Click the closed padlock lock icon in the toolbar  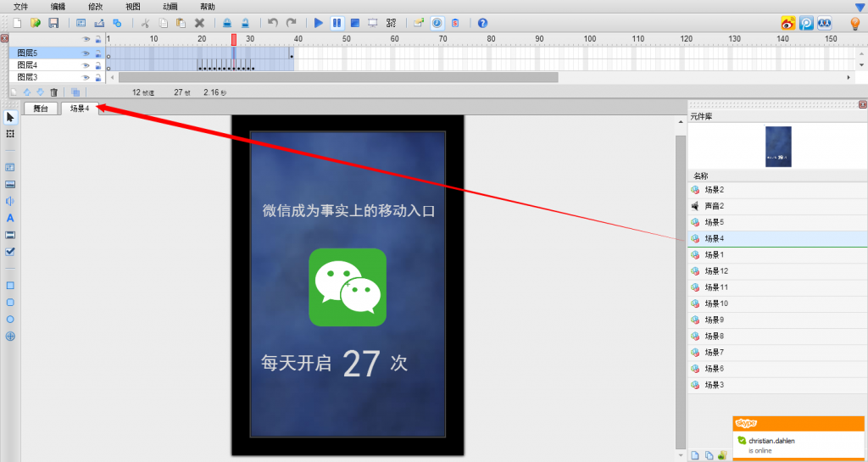click(227, 23)
